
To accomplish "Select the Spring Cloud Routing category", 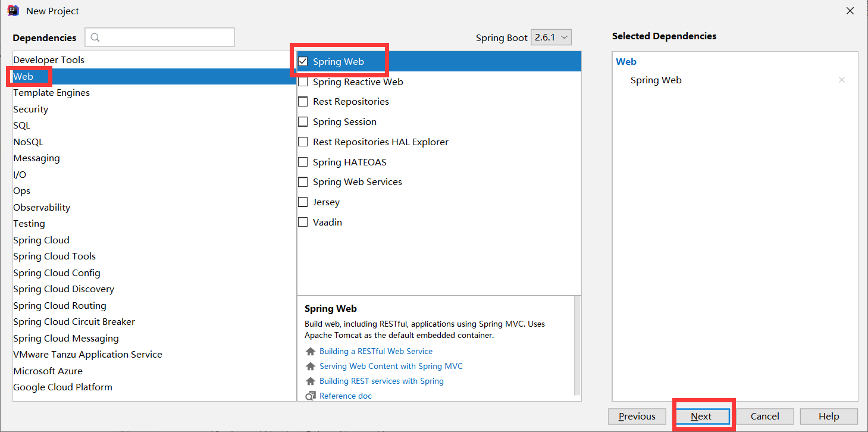I will 155,305.
